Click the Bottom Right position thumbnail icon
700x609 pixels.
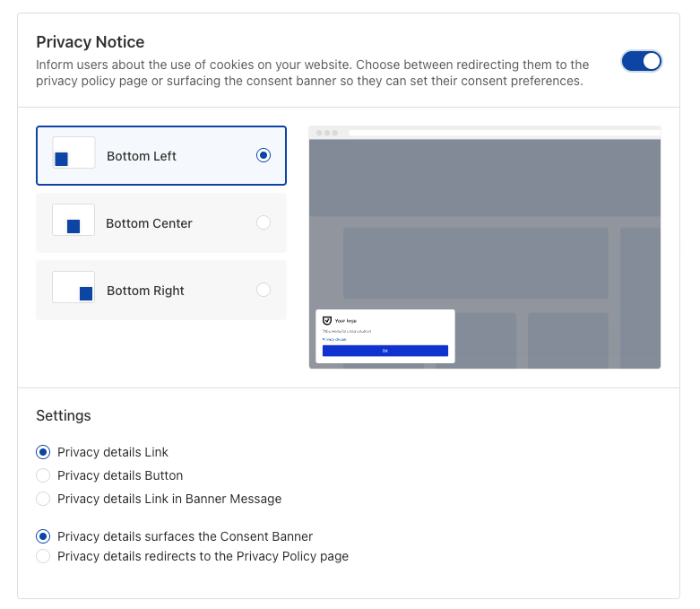click(73, 287)
